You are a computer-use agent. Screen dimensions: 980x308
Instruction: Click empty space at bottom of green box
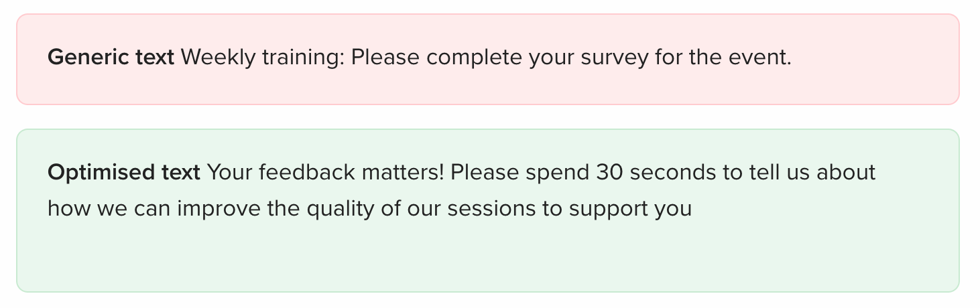[488, 258]
